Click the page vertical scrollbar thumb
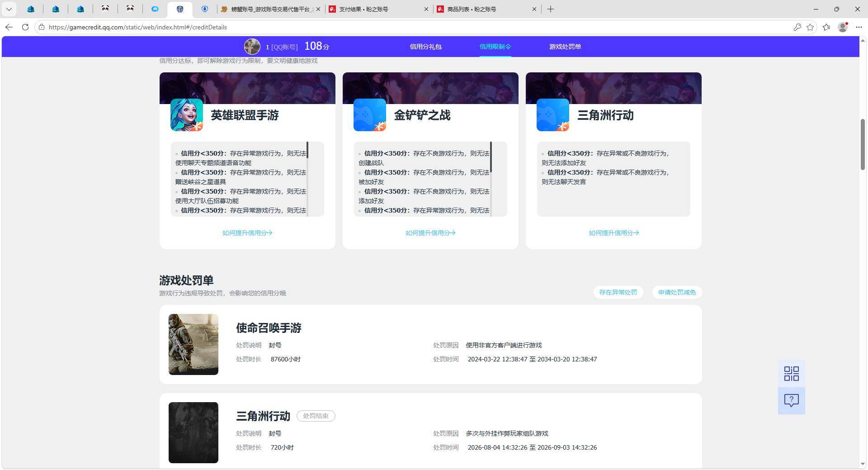 863,144
